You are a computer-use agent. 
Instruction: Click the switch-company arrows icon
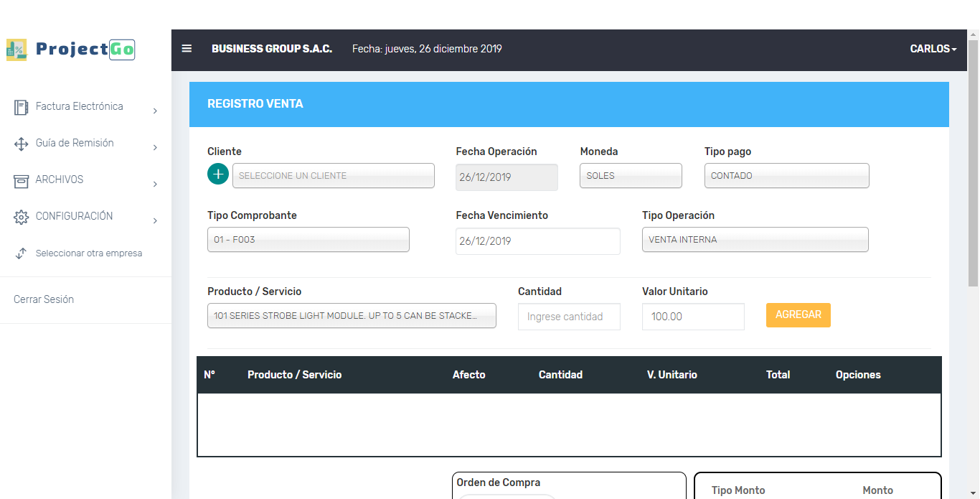tap(21, 253)
